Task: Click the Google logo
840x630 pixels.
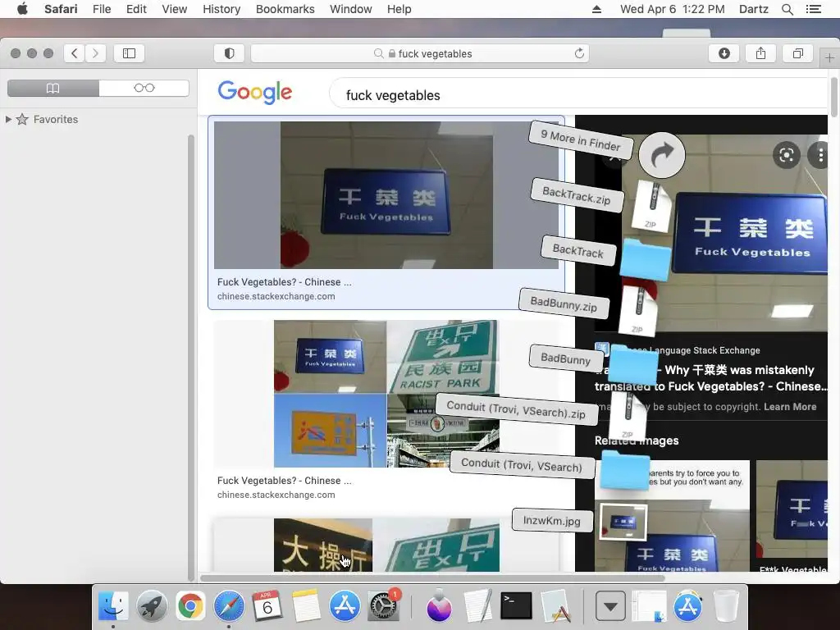Action: click(255, 92)
